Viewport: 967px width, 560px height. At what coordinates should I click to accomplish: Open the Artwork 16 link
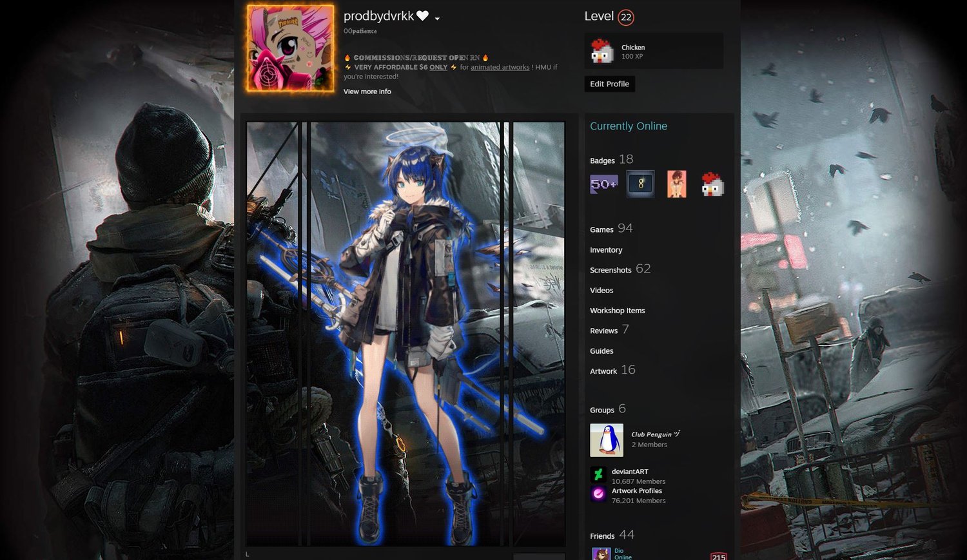612,370
